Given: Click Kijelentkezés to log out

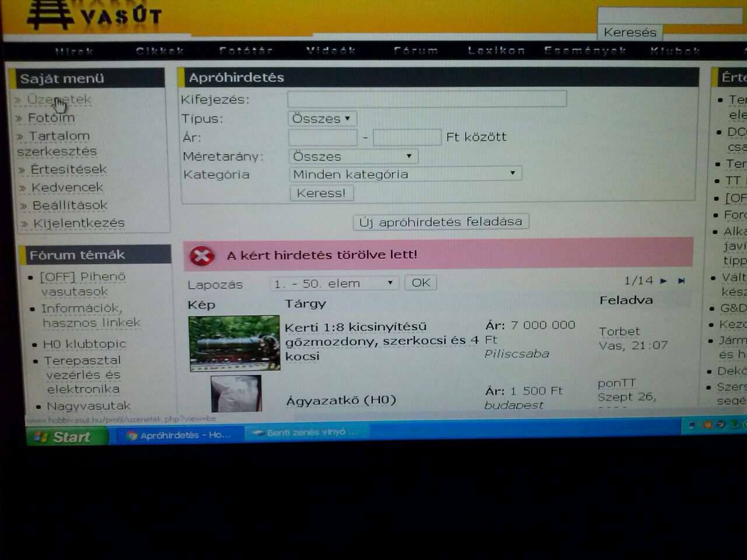Looking at the screenshot, I should point(79,223).
